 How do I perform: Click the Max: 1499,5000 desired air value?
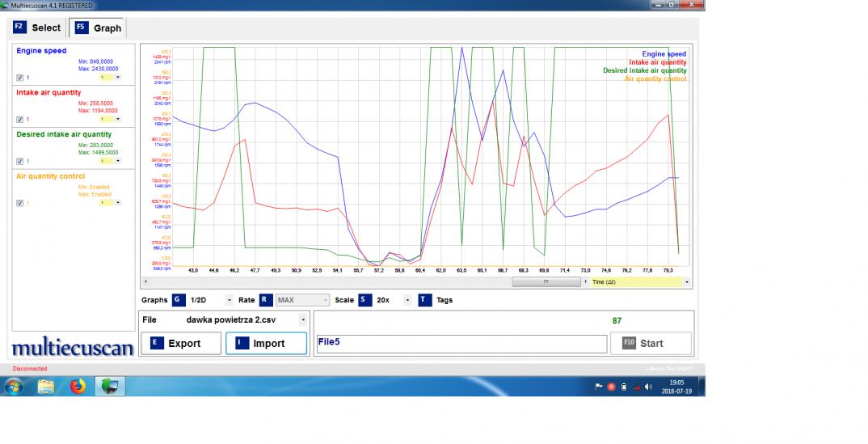(98, 152)
